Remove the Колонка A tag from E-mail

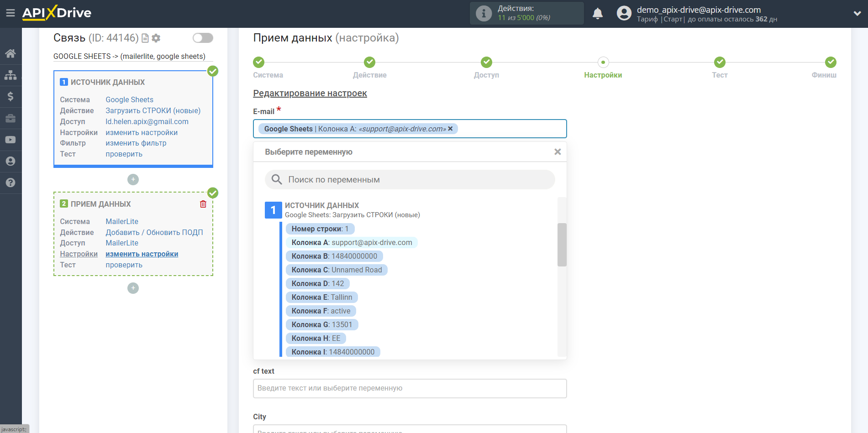[450, 129]
